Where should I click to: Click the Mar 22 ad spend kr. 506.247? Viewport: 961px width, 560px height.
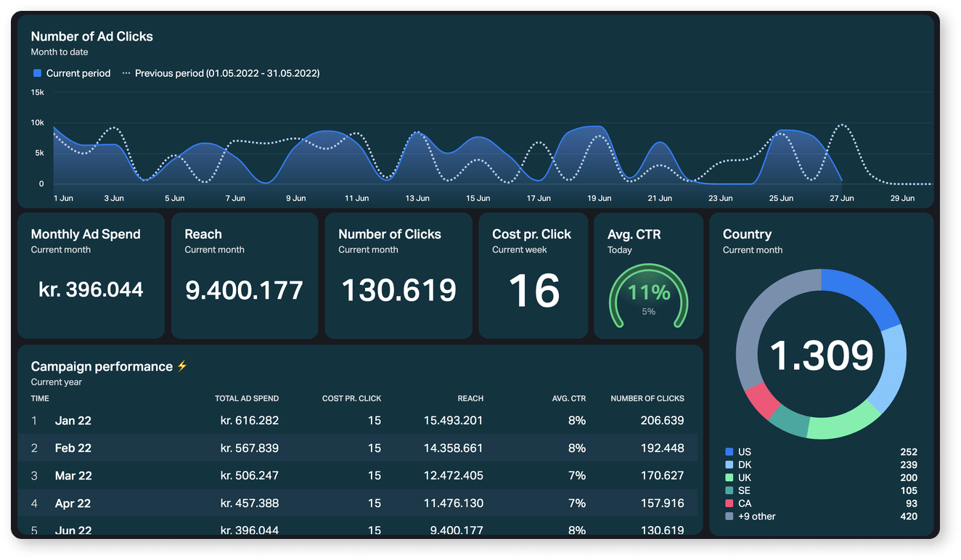(x=250, y=476)
